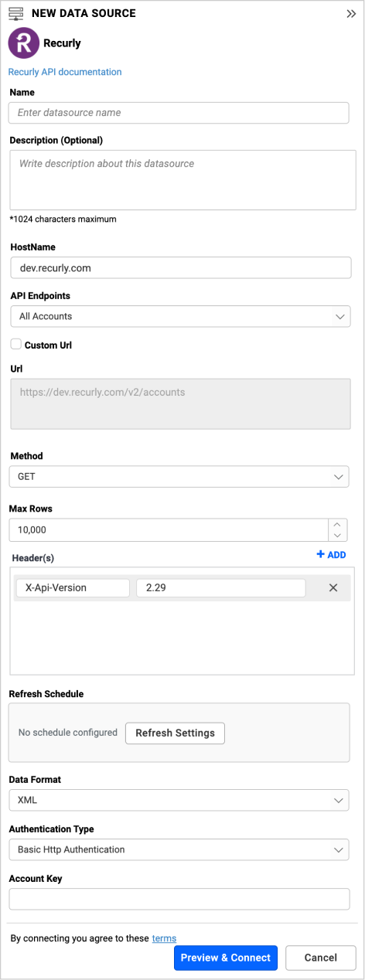365x980 pixels.
Task: Edit the header value field 2.29
Action: click(x=220, y=587)
